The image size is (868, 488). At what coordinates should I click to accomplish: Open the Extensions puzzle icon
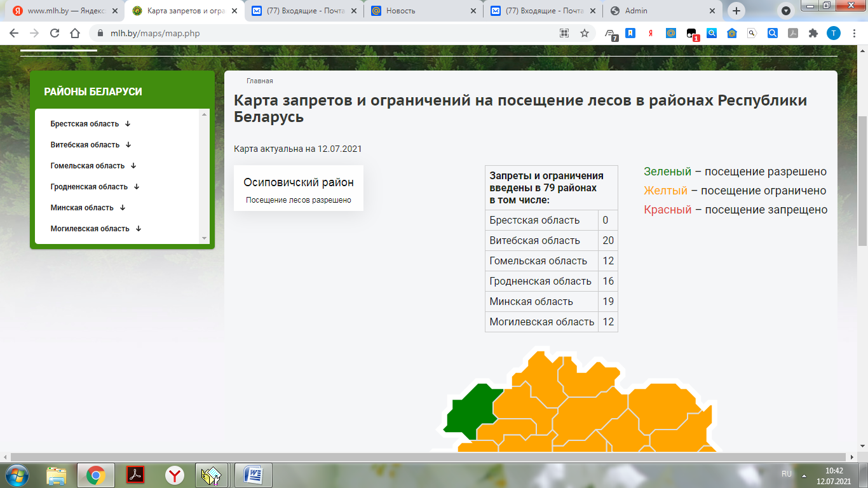pos(813,34)
